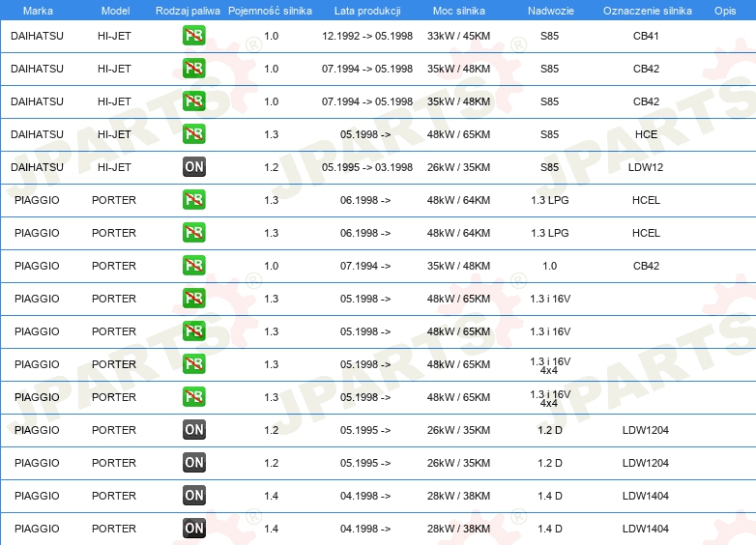Click the 1.2 capacity in the LDW12 row
This screenshot has height=545, width=756.
click(272, 167)
